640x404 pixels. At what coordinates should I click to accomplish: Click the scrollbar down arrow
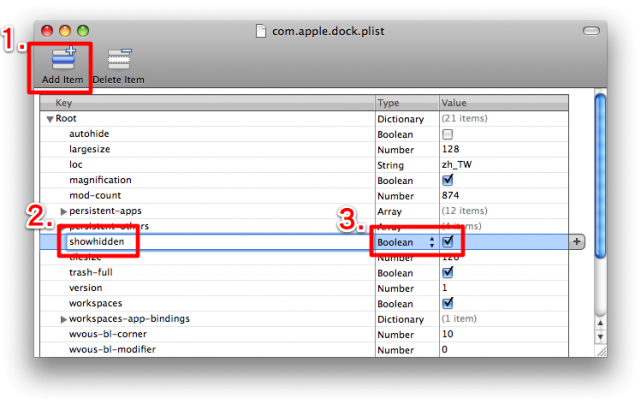pos(600,337)
